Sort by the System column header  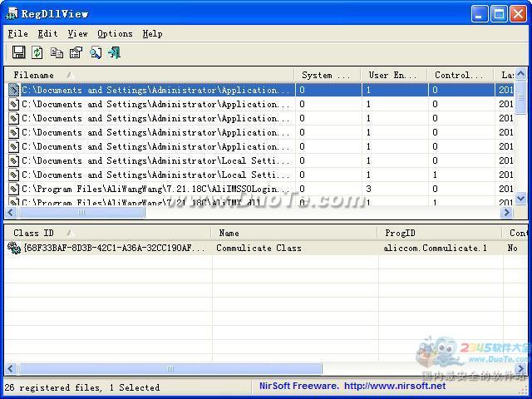point(328,75)
